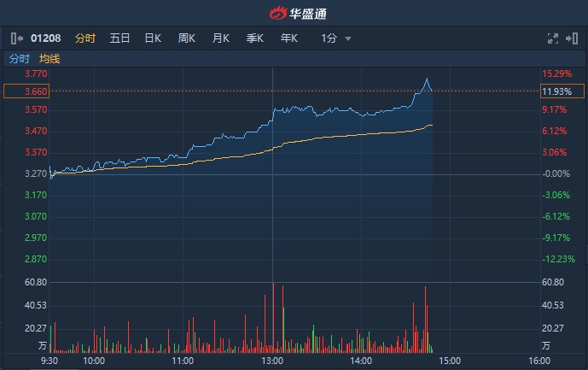Open the 季K chart tab
This screenshot has height=370, width=588.
255,38
